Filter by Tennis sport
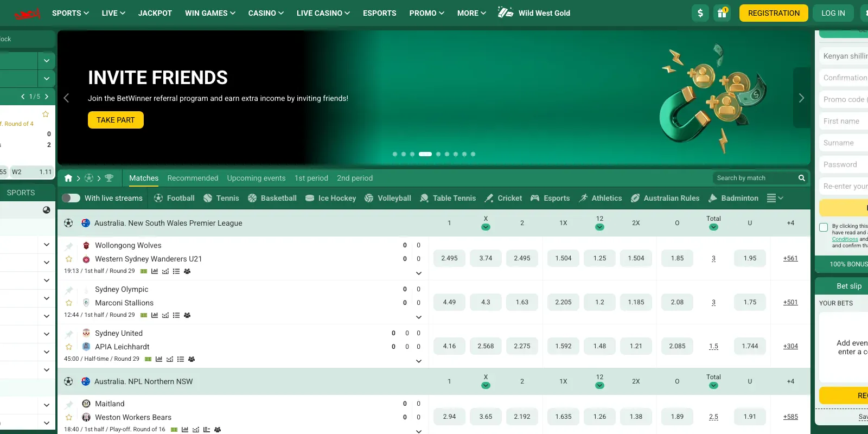The width and height of the screenshot is (868, 434). [x=221, y=198]
